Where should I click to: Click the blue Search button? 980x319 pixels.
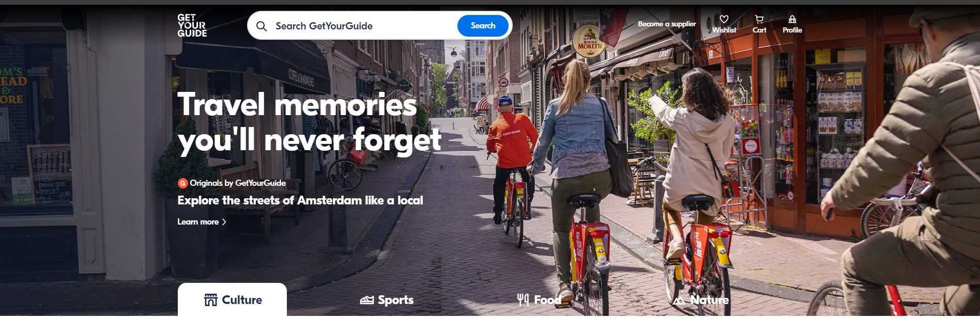(483, 26)
